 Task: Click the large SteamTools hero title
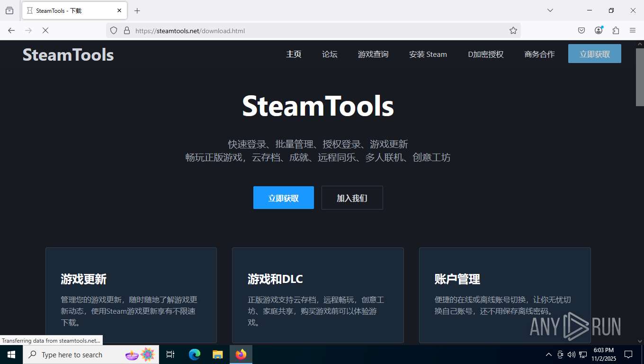[x=318, y=106]
